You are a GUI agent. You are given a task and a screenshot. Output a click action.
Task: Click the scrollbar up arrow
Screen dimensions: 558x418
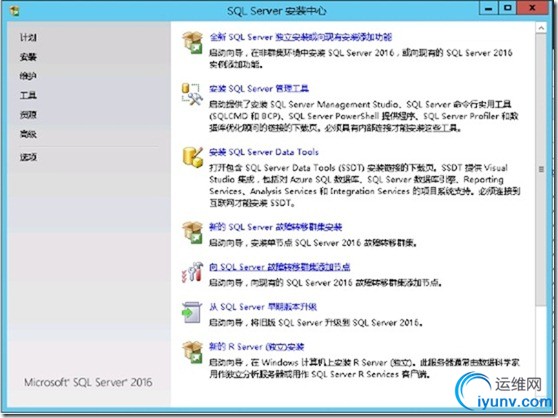541,28
